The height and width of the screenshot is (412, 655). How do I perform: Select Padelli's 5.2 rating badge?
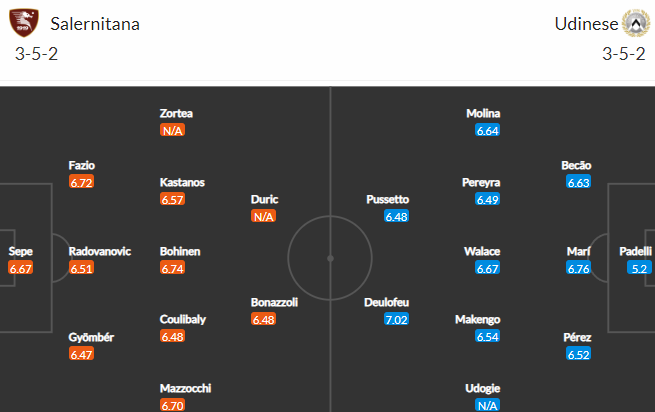(x=639, y=268)
